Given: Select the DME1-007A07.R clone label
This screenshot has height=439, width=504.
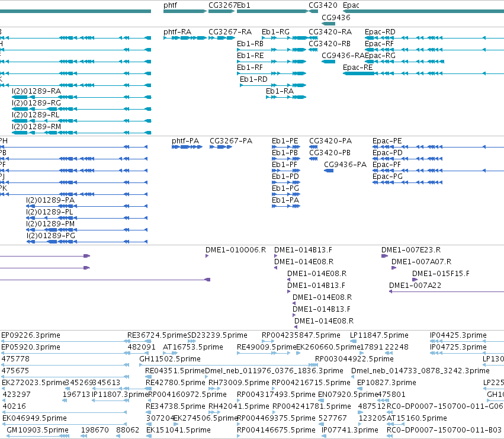Looking at the screenshot, I should point(422,262).
